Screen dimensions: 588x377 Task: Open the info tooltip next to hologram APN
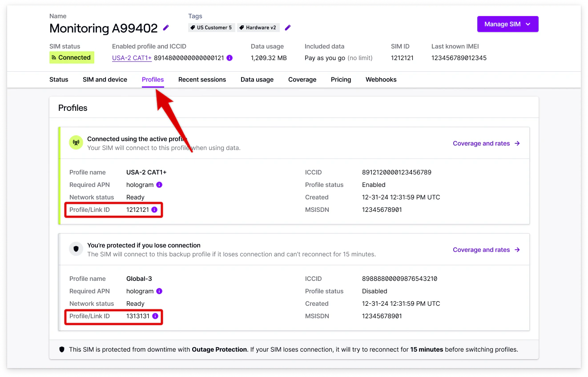160,185
